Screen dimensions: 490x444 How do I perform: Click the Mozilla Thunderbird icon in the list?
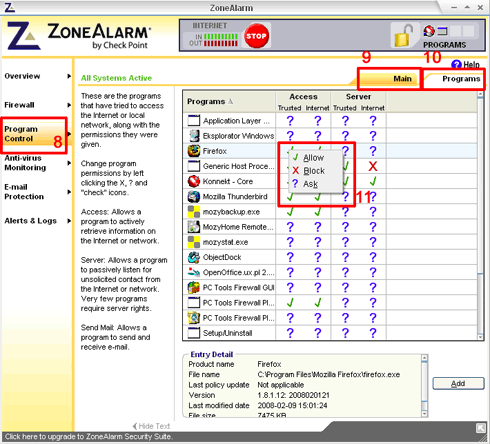[194, 197]
